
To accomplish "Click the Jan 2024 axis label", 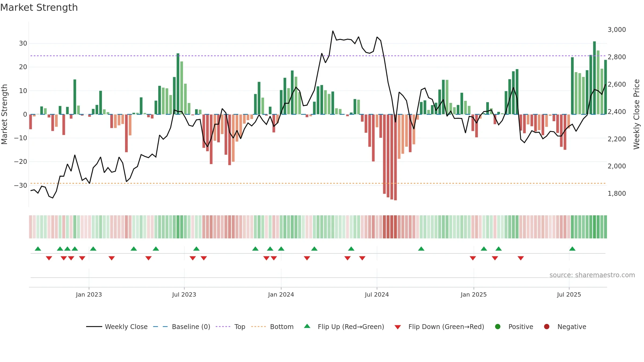I will click(281, 294).
